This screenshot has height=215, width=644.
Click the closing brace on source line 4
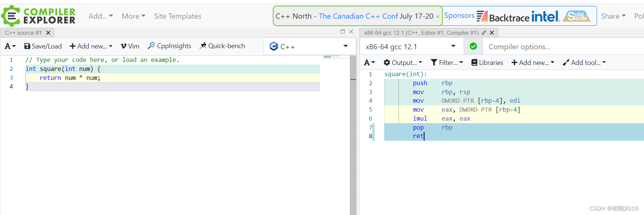(27, 87)
